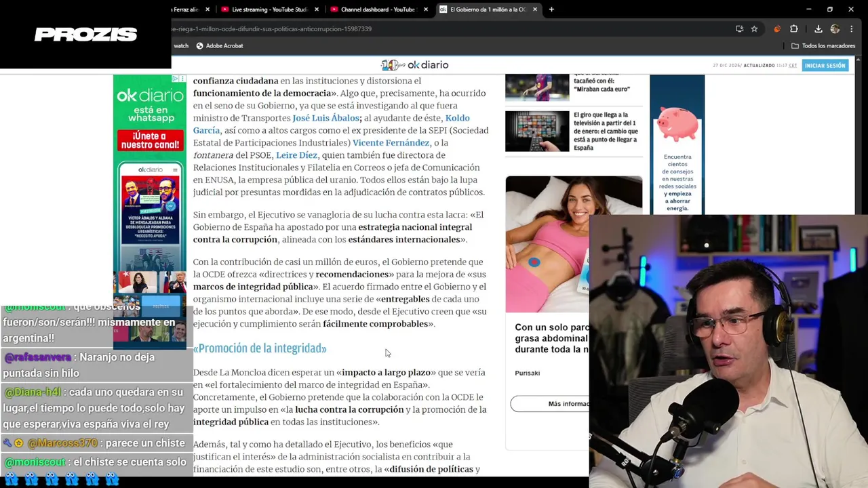Close the Ferraz tab

208,9
